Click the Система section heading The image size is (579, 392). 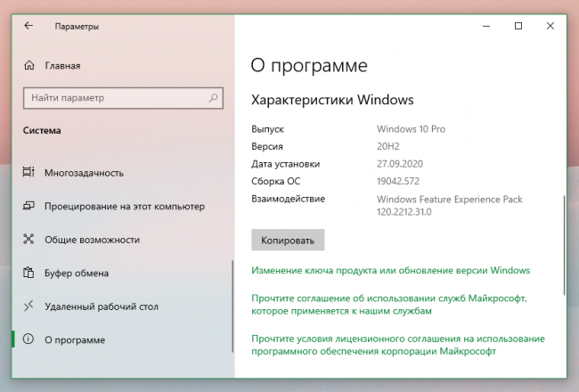click(x=42, y=130)
